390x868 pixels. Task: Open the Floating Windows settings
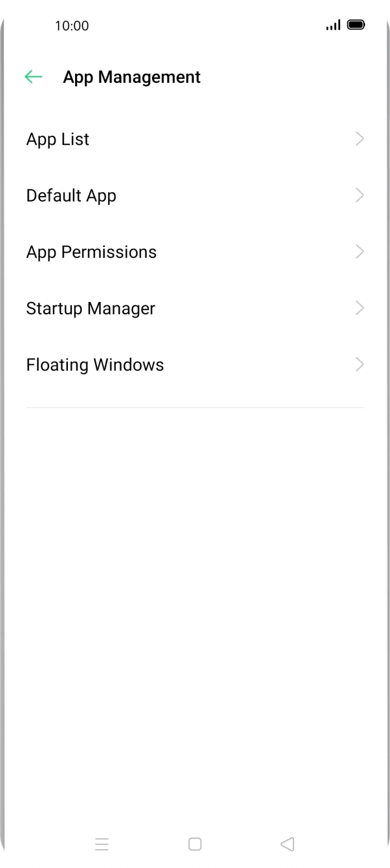[x=94, y=364]
